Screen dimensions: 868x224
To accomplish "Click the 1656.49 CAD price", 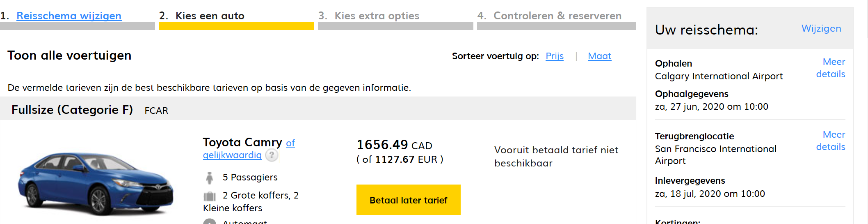I will [394, 145].
